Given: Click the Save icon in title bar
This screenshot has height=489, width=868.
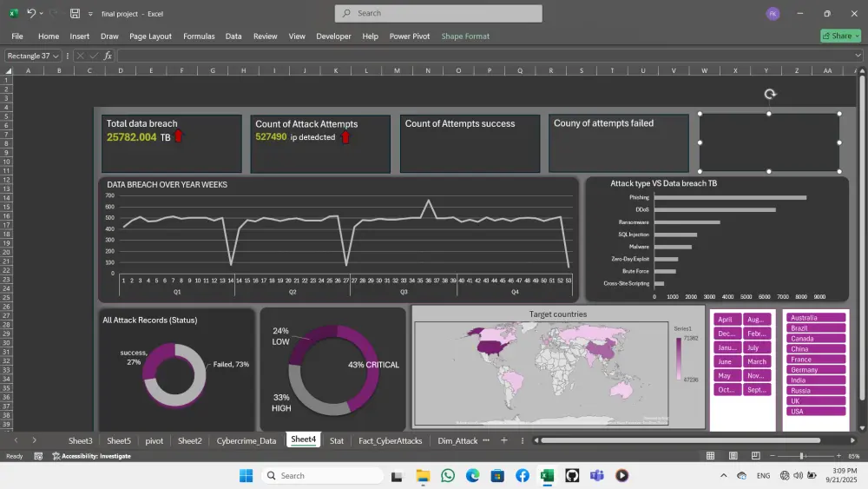Looking at the screenshot, I should click(x=75, y=13).
